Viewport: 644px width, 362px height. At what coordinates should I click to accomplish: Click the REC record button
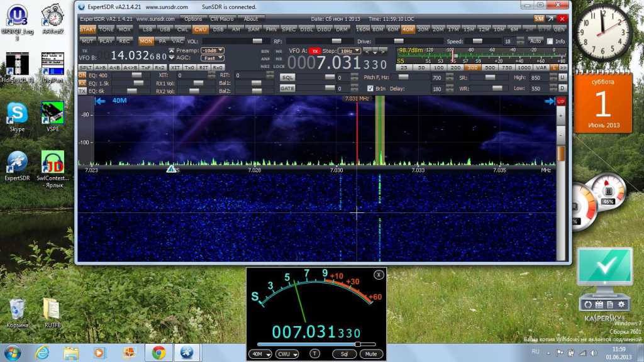click(x=125, y=41)
